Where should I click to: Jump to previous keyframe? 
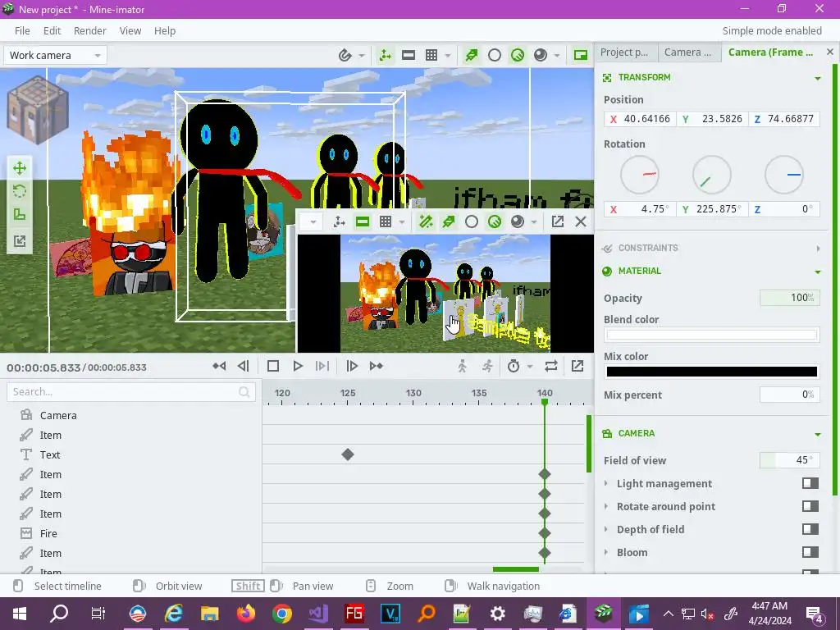219,366
